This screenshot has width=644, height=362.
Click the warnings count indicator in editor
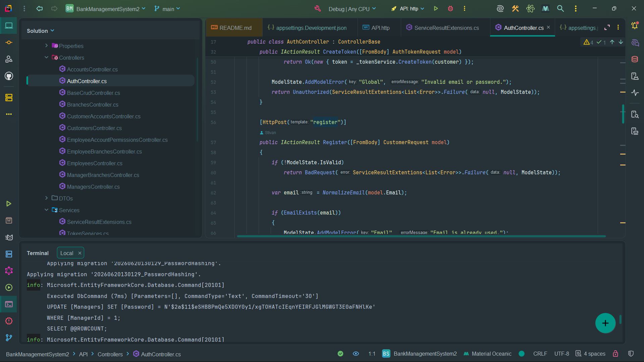coord(588,42)
